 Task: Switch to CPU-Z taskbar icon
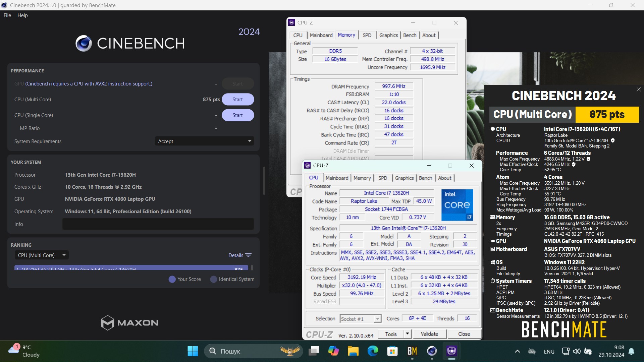(451, 351)
